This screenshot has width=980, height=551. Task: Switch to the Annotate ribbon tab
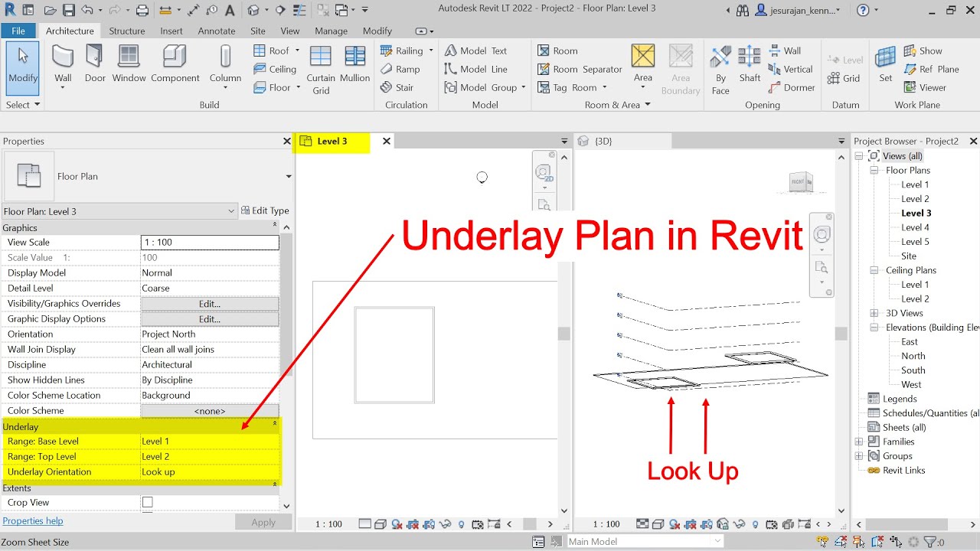217,31
